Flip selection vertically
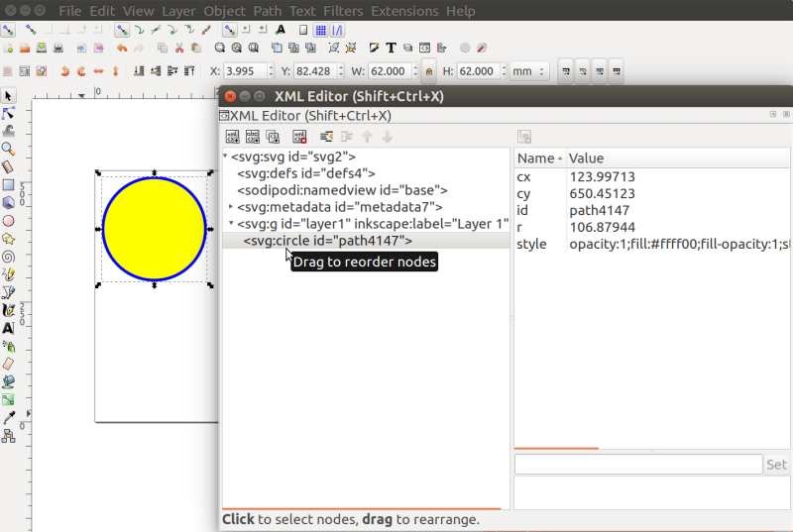Image resolution: width=793 pixels, height=532 pixels. pos(115,71)
